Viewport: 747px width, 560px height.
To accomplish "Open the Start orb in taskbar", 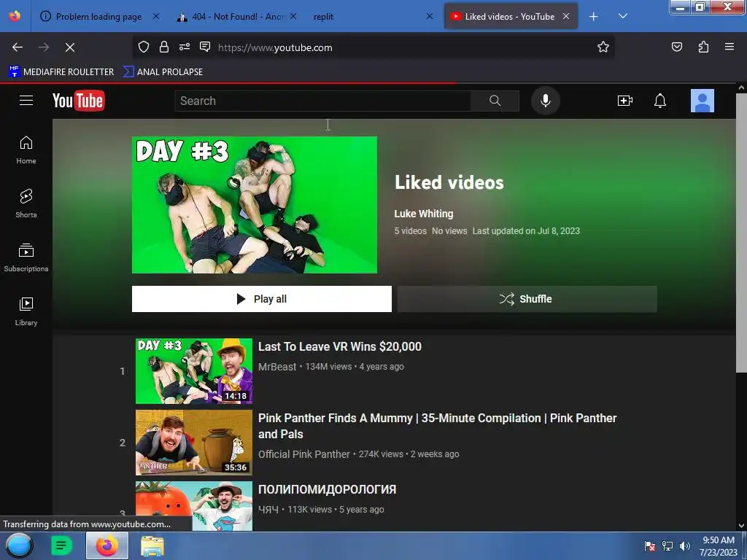I will (19, 545).
